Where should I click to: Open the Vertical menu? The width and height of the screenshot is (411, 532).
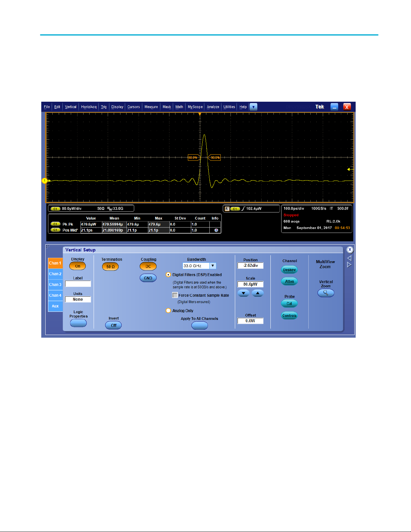coord(70,107)
